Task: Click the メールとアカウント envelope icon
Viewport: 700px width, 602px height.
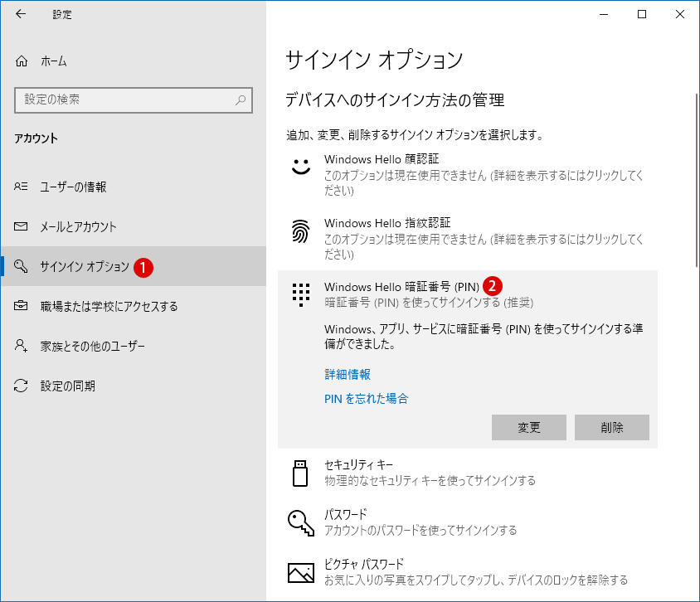Action: coord(21,226)
